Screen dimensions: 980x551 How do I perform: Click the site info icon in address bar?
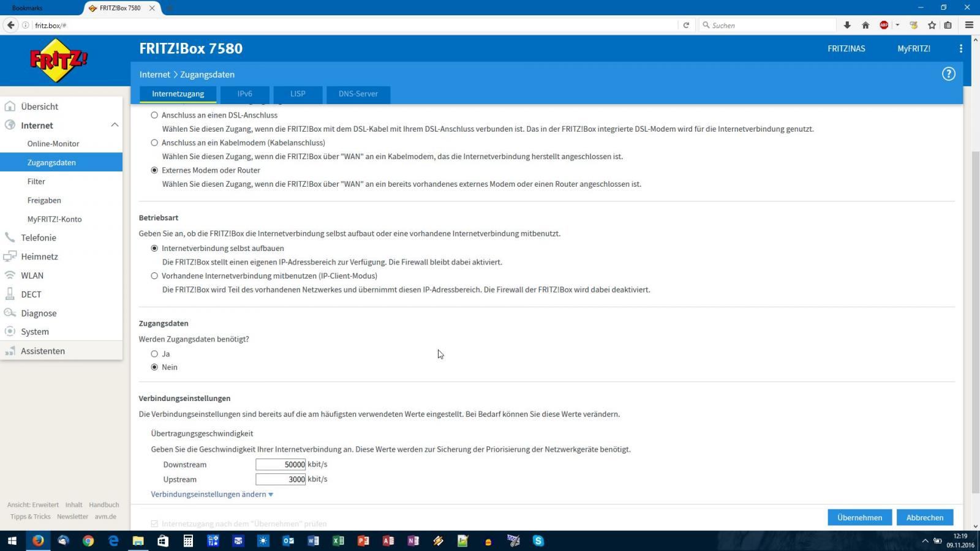tap(26, 25)
